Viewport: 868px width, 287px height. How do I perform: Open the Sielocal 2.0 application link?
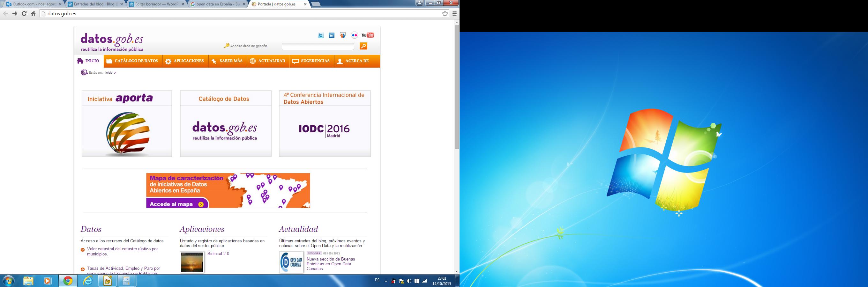[218, 254]
